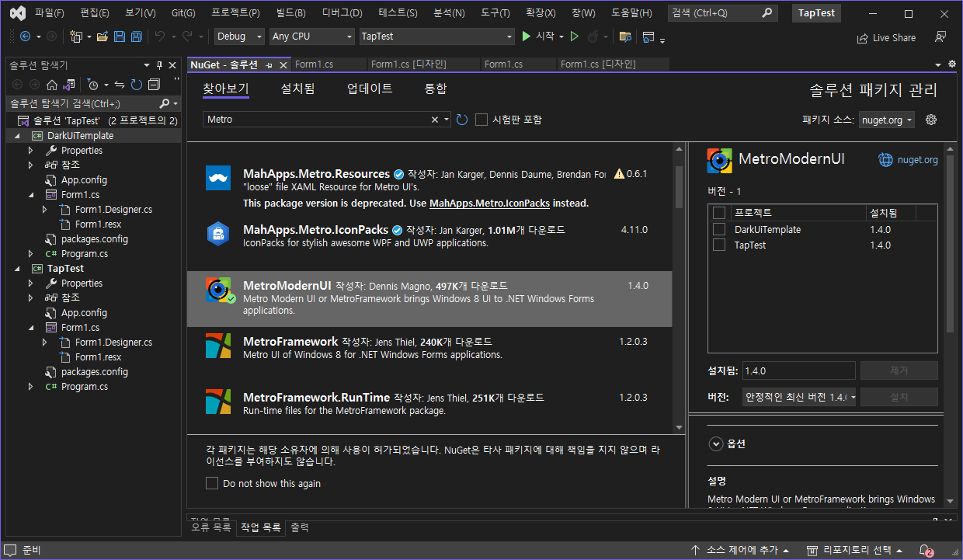
Task: Click the Solution Explorer home icon
Action: coord(52,85)
